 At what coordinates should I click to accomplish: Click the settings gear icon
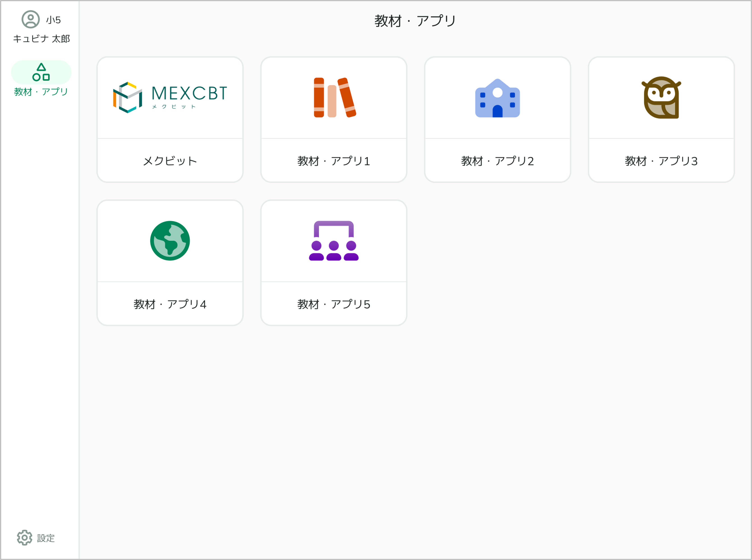tap(24, 538)
